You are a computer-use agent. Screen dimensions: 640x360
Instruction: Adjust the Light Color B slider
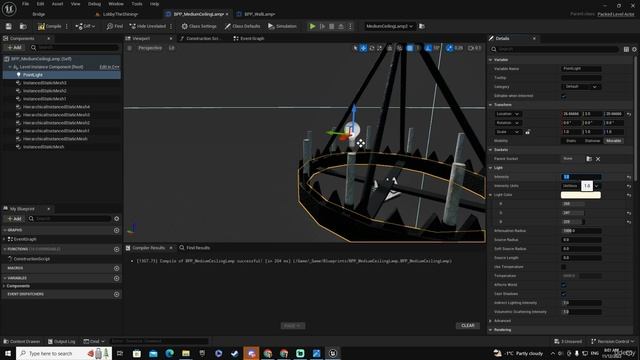tap(573, 222)
